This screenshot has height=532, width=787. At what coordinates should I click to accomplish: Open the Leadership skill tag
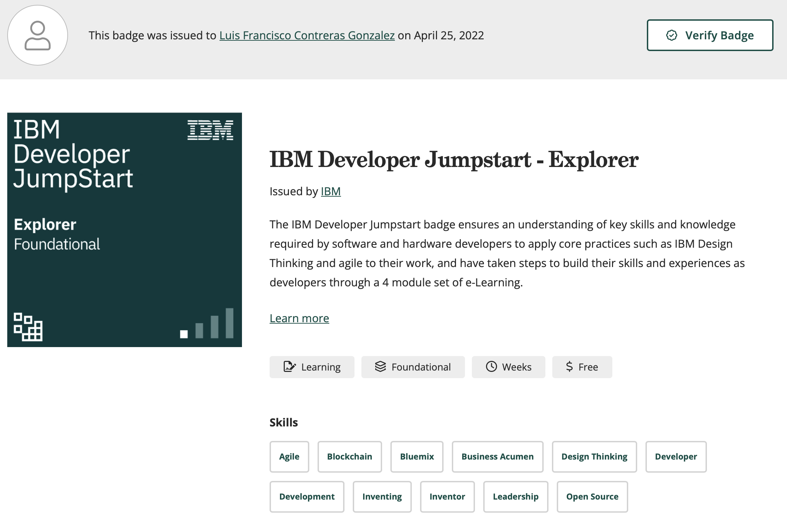pos(516,496)
